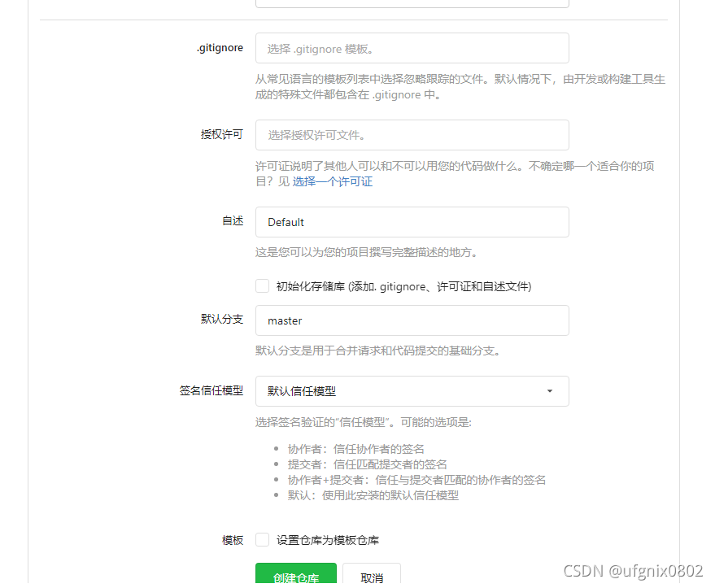
Task: Click the 选择授权许可文件 placeholder field
Action: click(412, 135)
